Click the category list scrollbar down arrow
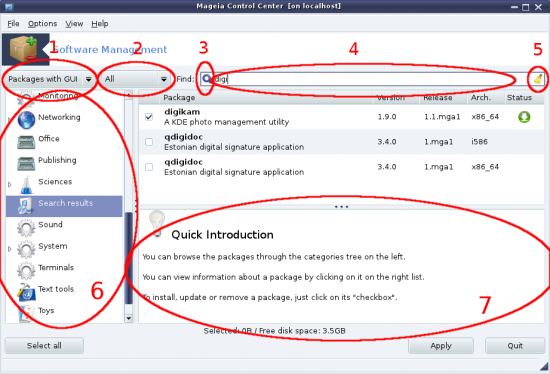This screenshot has height=374, width=550. (129, 318)
